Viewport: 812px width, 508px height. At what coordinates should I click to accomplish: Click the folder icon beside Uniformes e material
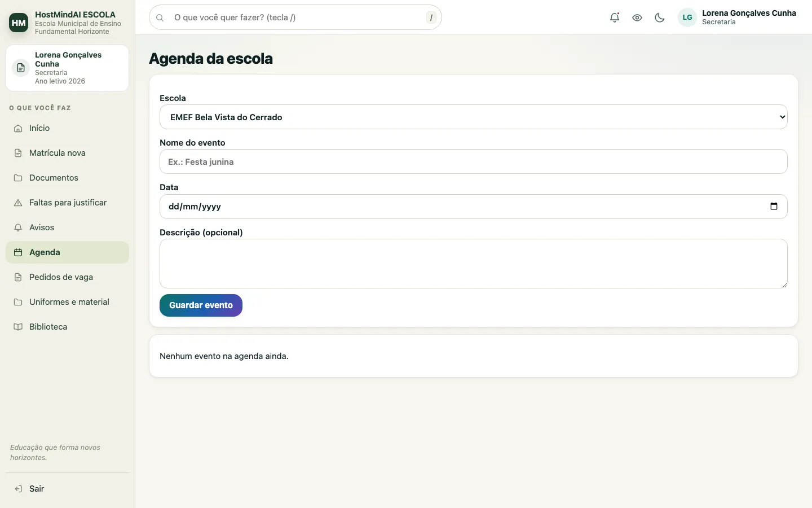18,302
